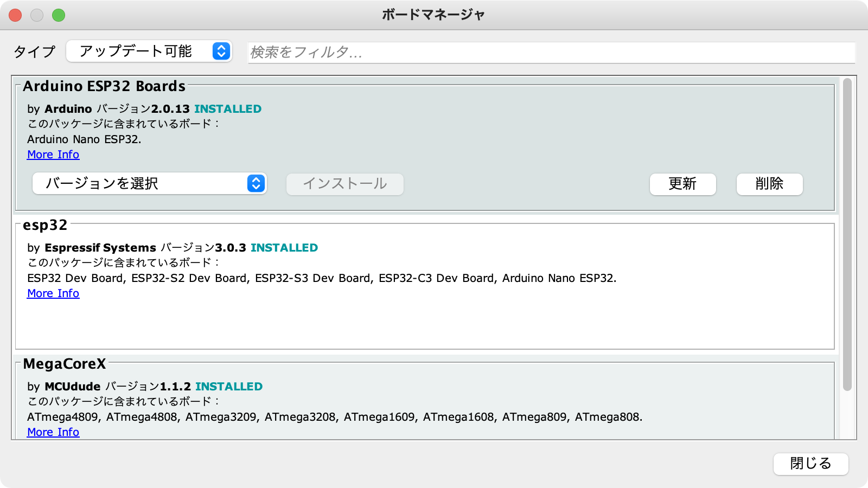Open the タイプ filter dropdown showing アップデート可能
868x488 pixels.
[149, 51]
